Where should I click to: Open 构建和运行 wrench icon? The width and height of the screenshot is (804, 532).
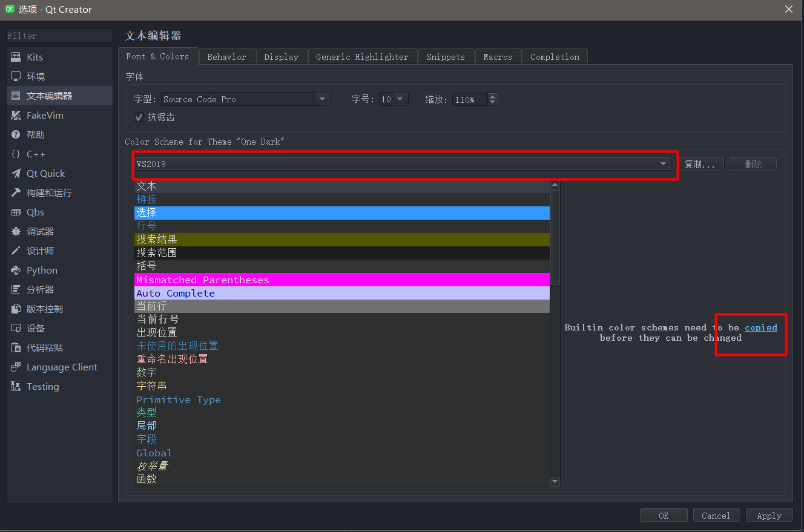pos(16,192)
